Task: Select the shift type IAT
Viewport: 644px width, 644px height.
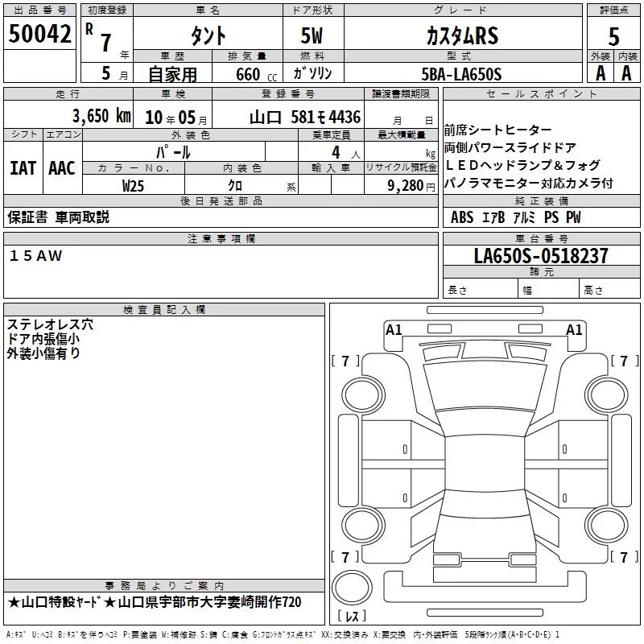Action: pos(23,168)
